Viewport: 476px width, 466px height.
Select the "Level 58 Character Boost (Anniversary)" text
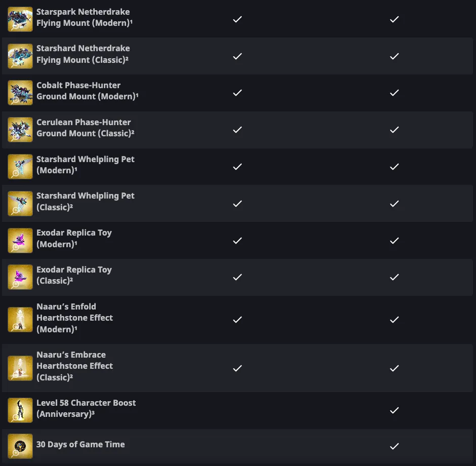coord(86,408)
